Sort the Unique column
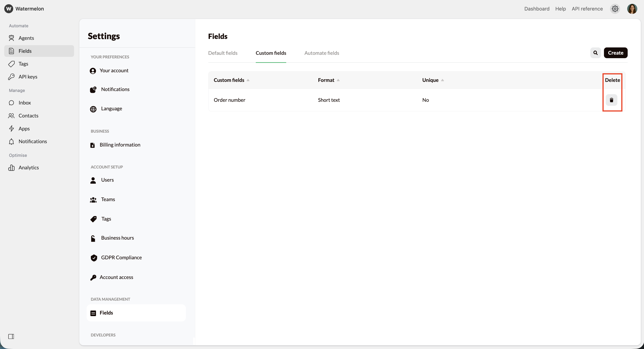 pos(443,80)
